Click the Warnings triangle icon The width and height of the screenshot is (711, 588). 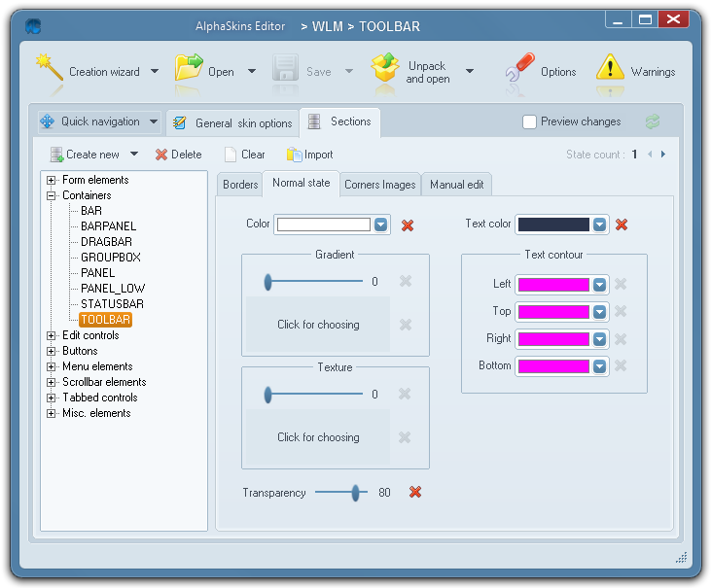(x=610, y=67)
